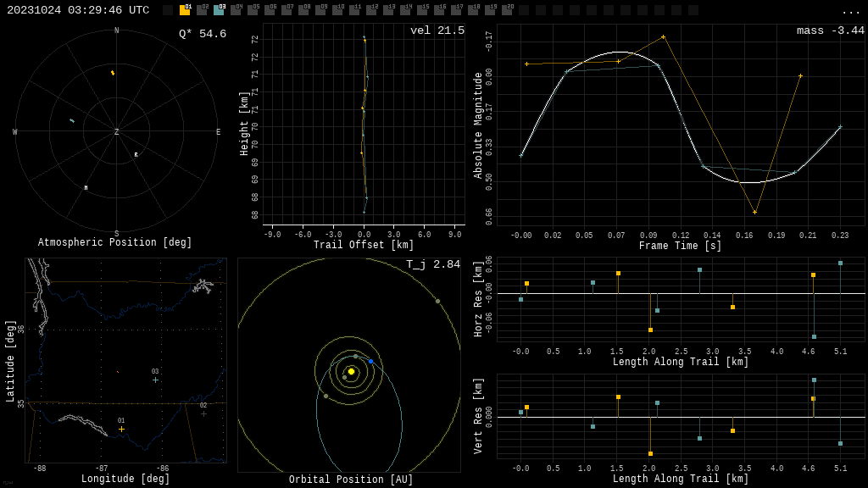868x488 pixels.
Task: Click the M marker in atmospheric position plot
Action: [86, 188]
